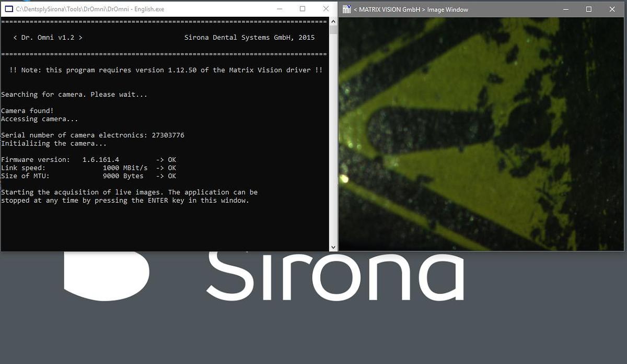Click the console icon in DrOmni title bar
The width and height of the screenshot is (627, 364).
(8, 9)
